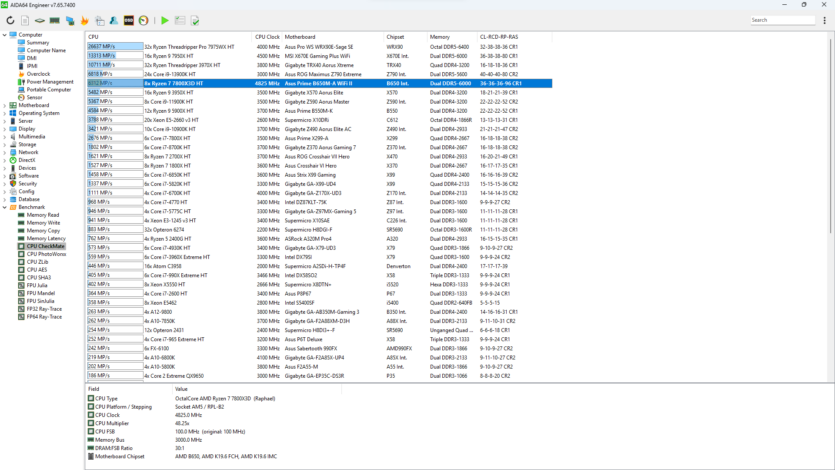Sort by CL-RCD-RP-RAS column header
The width and height of the screenshot is (835, 470).
(514, 37)
